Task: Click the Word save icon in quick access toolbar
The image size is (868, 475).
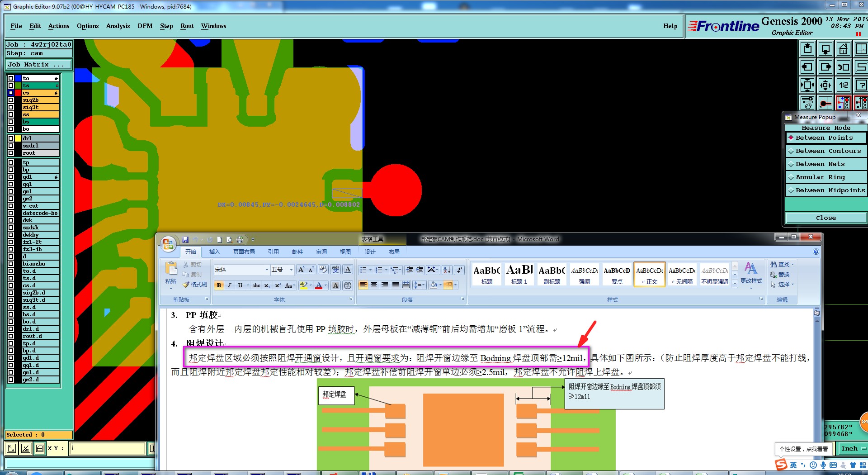Action: (185, 239)
